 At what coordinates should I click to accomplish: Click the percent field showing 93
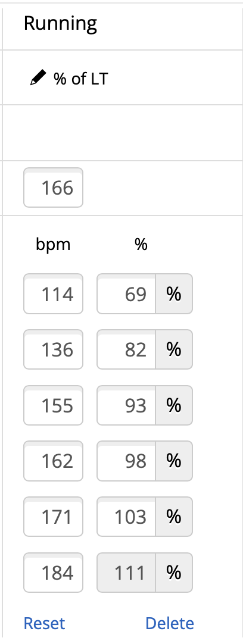(126, 405)
